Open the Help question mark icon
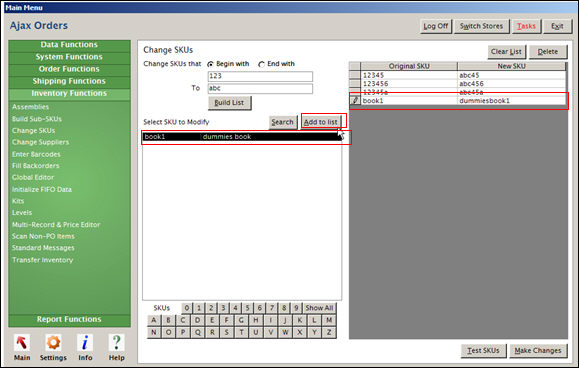This screenshot has height=368, width=579. click(116, 343)
